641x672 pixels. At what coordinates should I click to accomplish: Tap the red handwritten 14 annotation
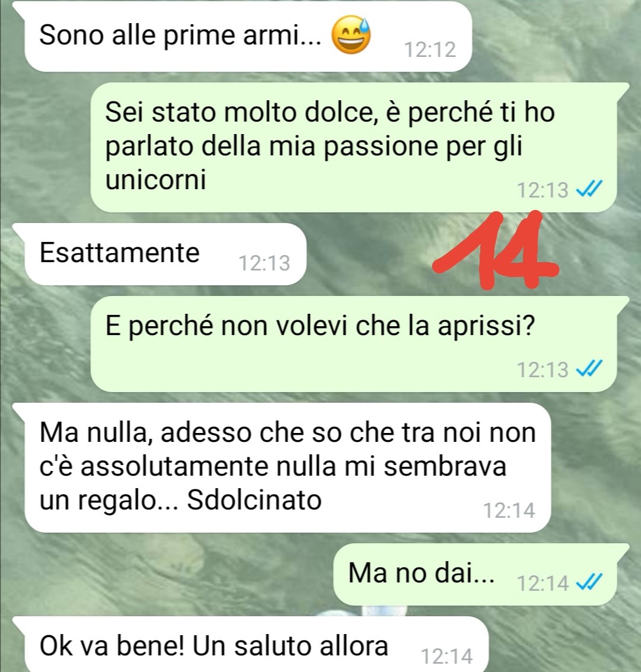click(x=496, y=250)
